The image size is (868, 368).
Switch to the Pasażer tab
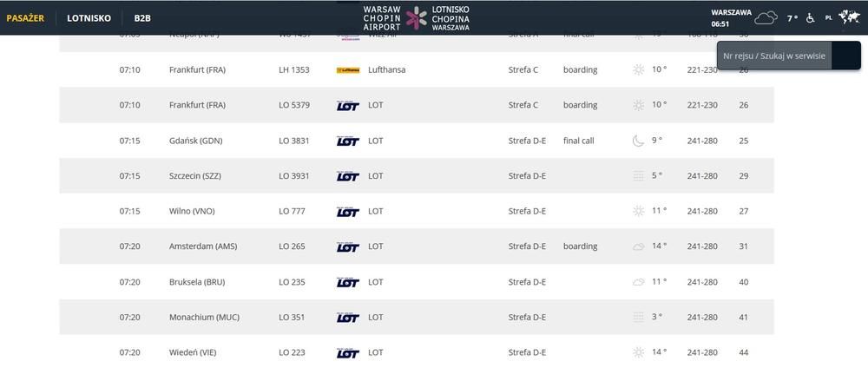tap(25, 17)
